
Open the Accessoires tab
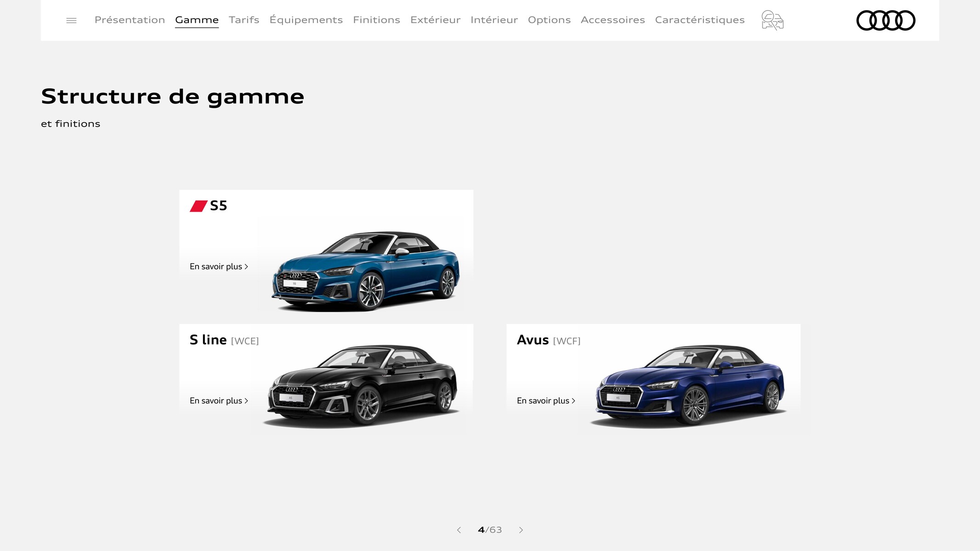click(x=612, y=20)
